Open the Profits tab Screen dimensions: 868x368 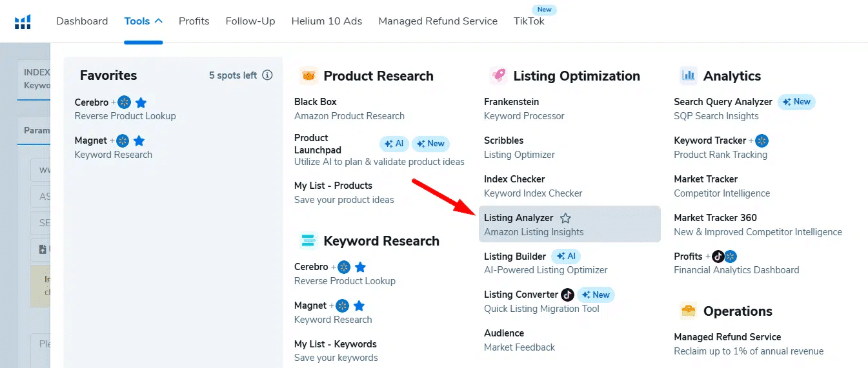coord(194,21)
